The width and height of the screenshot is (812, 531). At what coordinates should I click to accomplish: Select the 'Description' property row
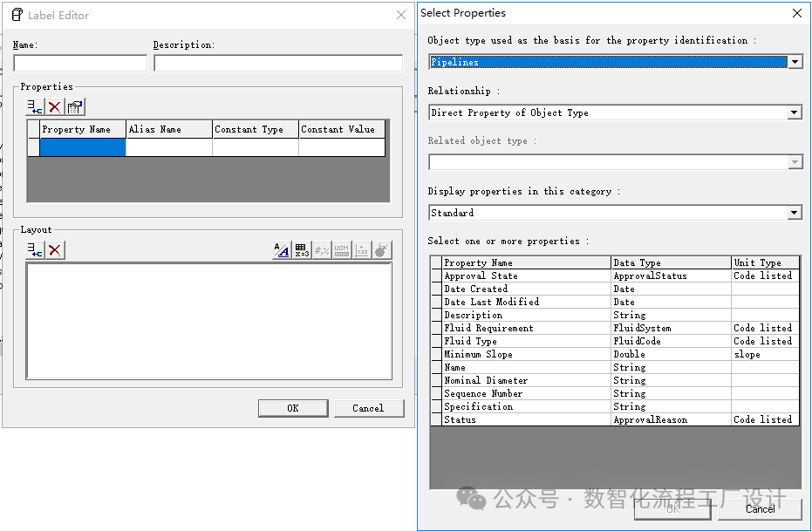pyautogui.click(x=615, y=315)
